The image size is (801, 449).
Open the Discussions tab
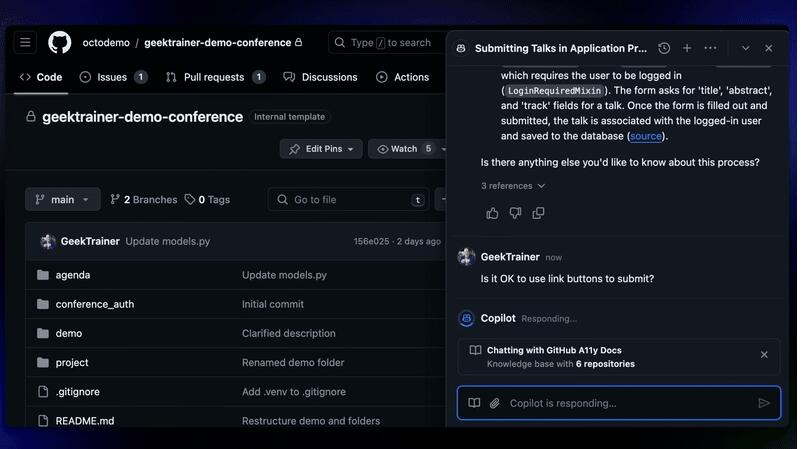tap(320, 77)
